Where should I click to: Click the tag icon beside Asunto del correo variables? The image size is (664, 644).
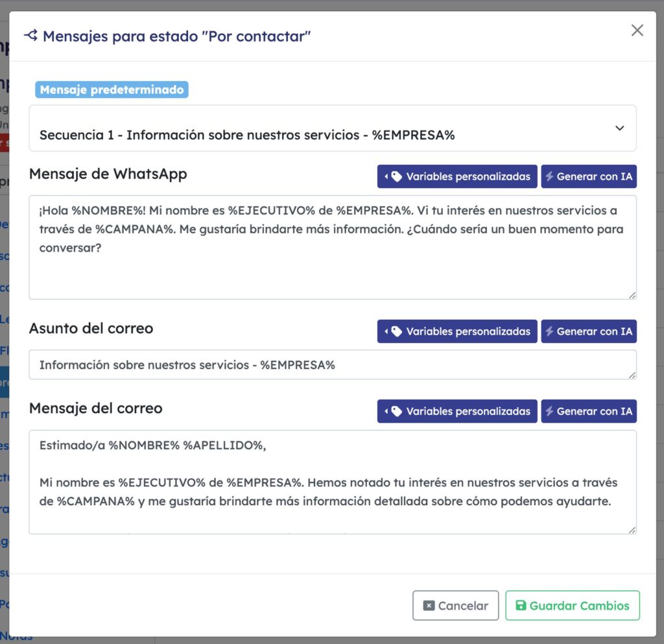(396, 331)
